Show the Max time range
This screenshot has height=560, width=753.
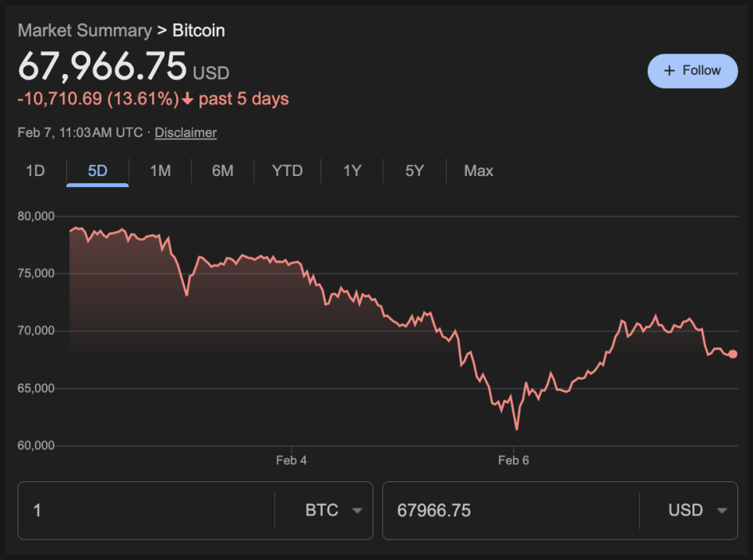tap(478, 171)
